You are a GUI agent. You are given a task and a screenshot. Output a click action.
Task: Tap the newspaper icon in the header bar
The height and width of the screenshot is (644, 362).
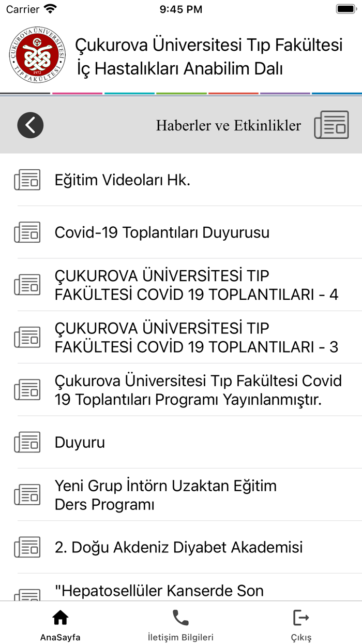[331, 124]
